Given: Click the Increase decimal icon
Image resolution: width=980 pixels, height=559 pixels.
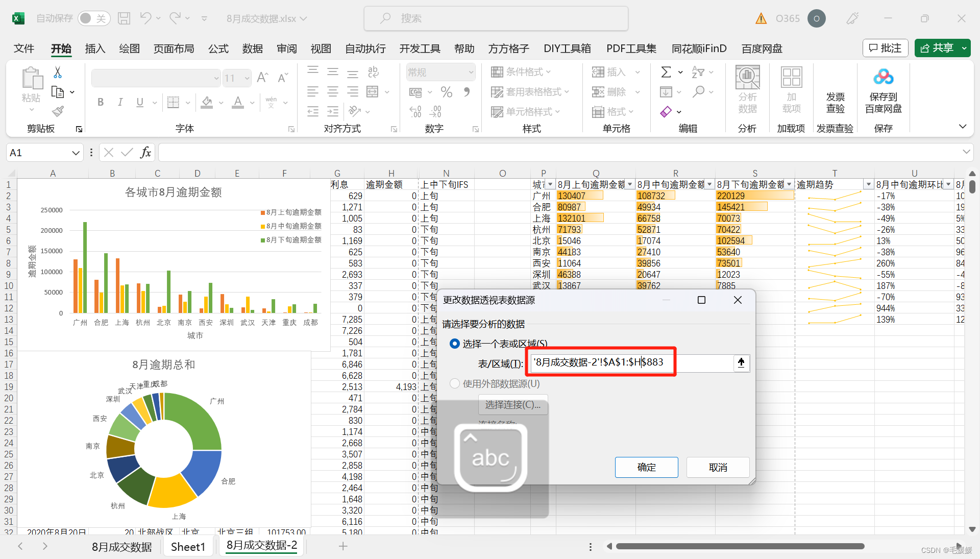Looking at the screenshot, I should pos(415,111).
